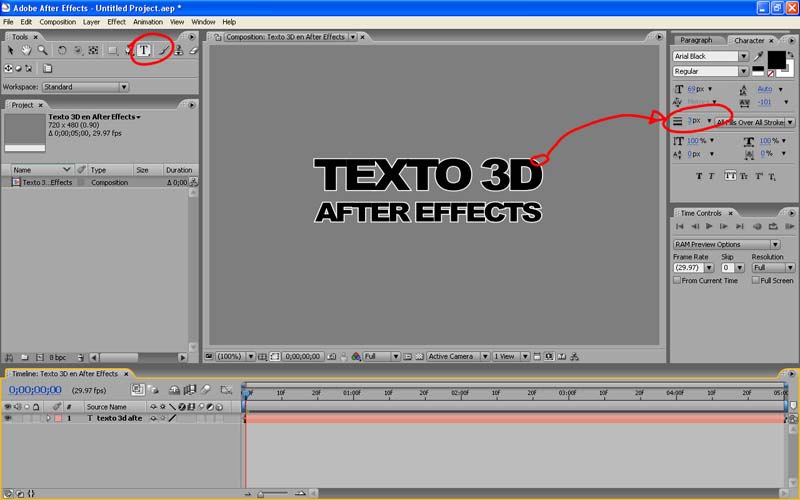This screenshot has width=800, height=500.
Task: Toggle All Caps text style
Action: coord(730,176)
